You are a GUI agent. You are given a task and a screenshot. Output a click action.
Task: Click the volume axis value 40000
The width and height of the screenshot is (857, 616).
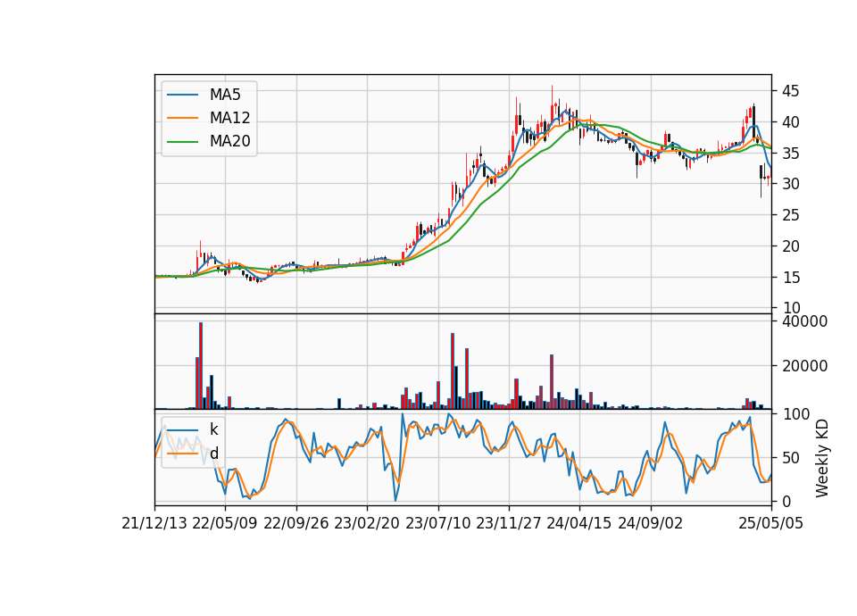point(804,321)
